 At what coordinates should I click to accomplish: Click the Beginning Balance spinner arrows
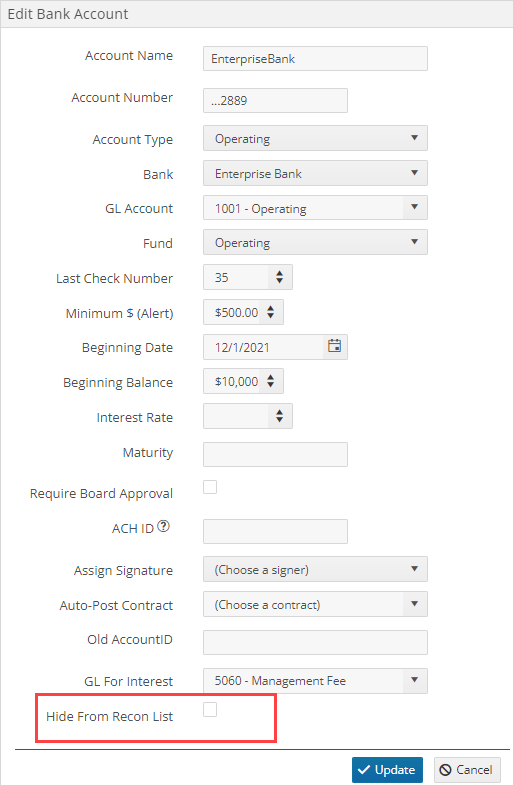[x=270, y=381]
